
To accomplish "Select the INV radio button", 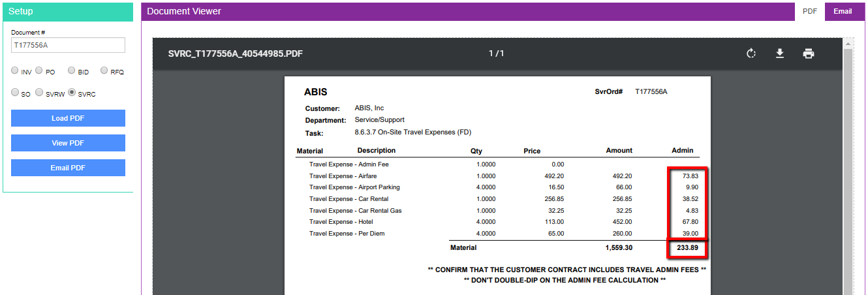I will point(15,71).
